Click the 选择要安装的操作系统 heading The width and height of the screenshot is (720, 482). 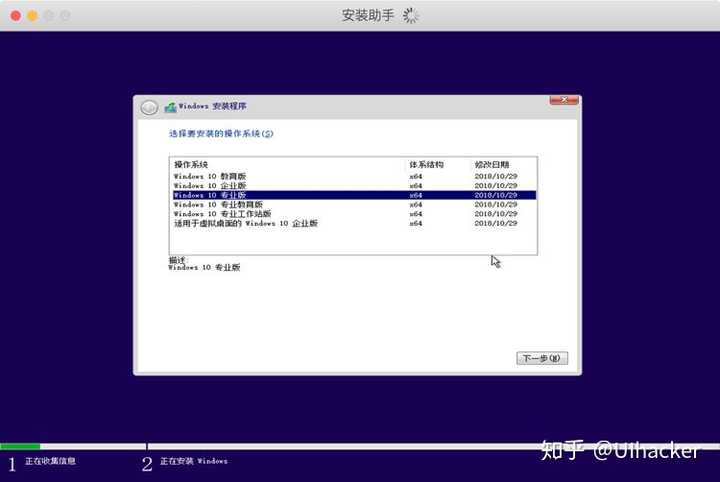[221, 134]
